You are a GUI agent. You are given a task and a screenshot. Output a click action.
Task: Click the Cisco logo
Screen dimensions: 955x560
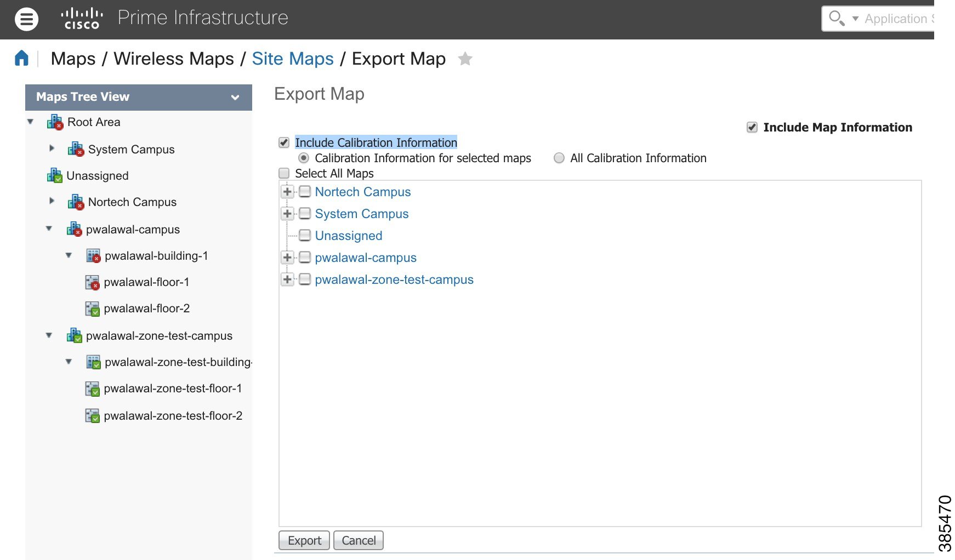(x=82, y=19)
